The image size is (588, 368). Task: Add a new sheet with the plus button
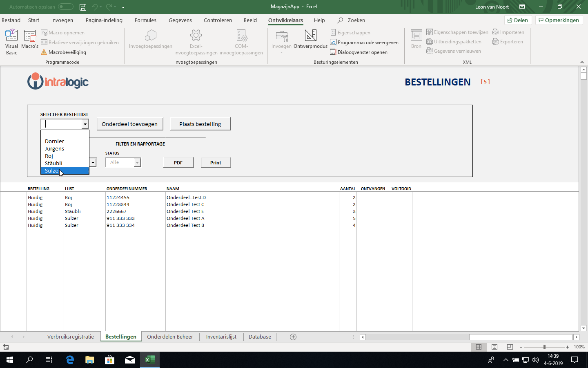pyautogui.click(x=293, y=337)
